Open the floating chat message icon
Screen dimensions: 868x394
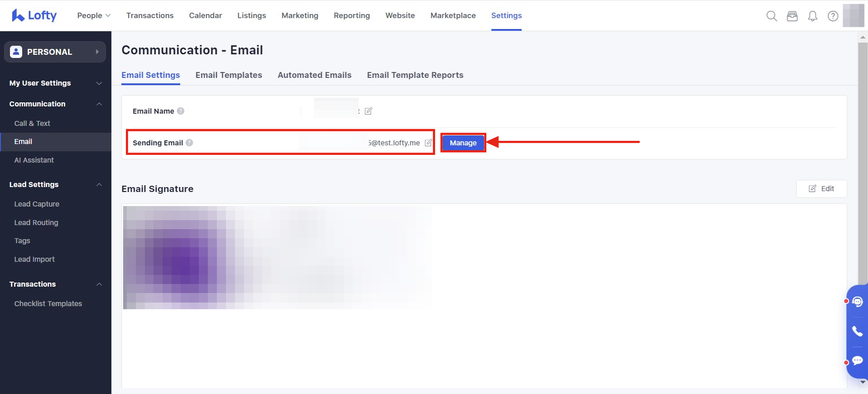857,360
